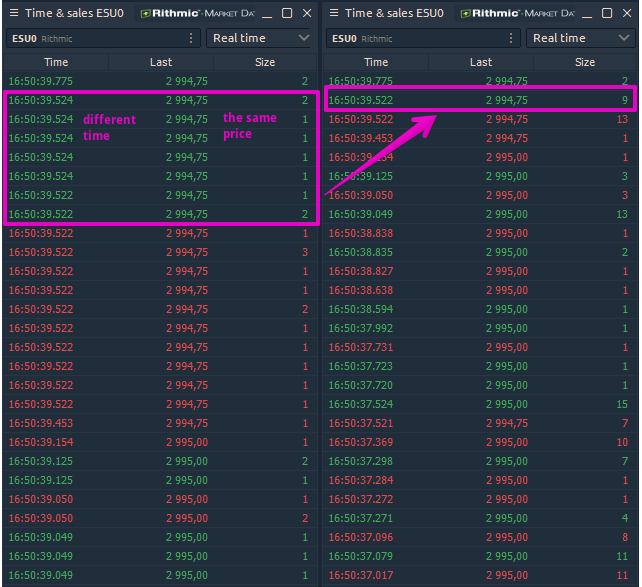642x587 pixels.
Task: Expand Real time dropdown in left panel
Action: [x=258, y=38]
